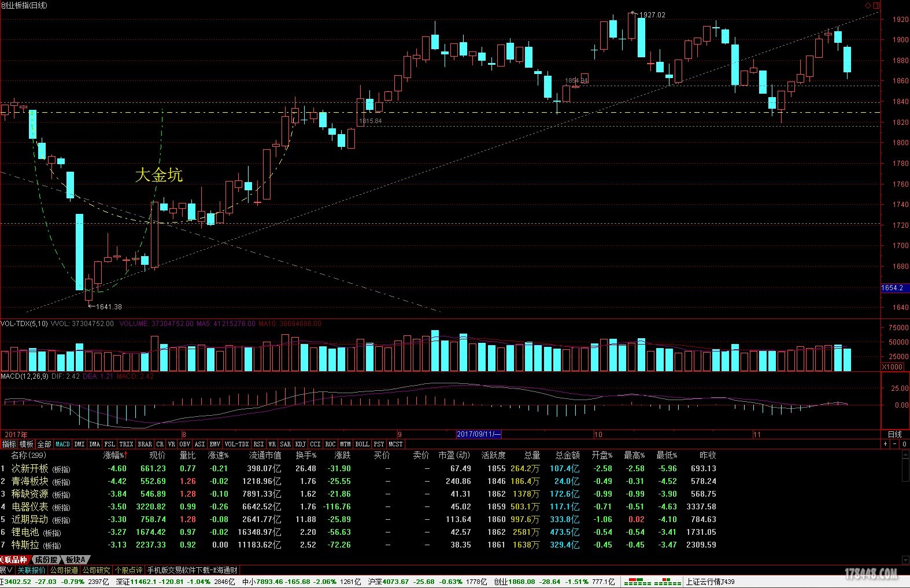
Task: Select the 指标 tab
Action: 9,444
